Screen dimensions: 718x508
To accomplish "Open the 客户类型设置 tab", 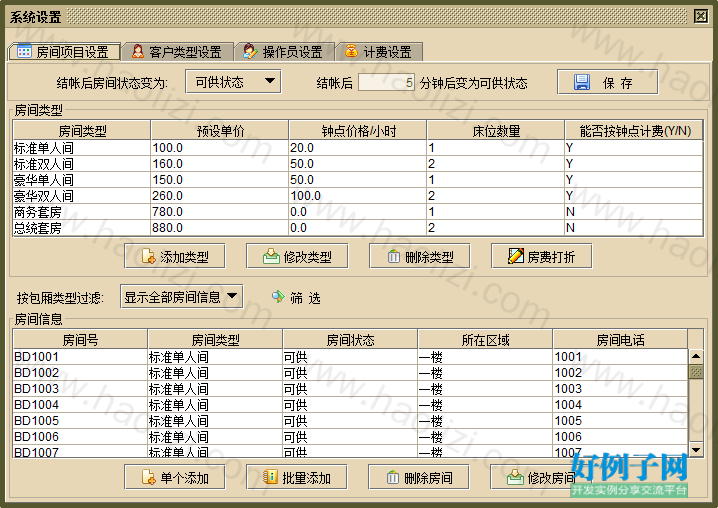I will (x=178, y=52).
